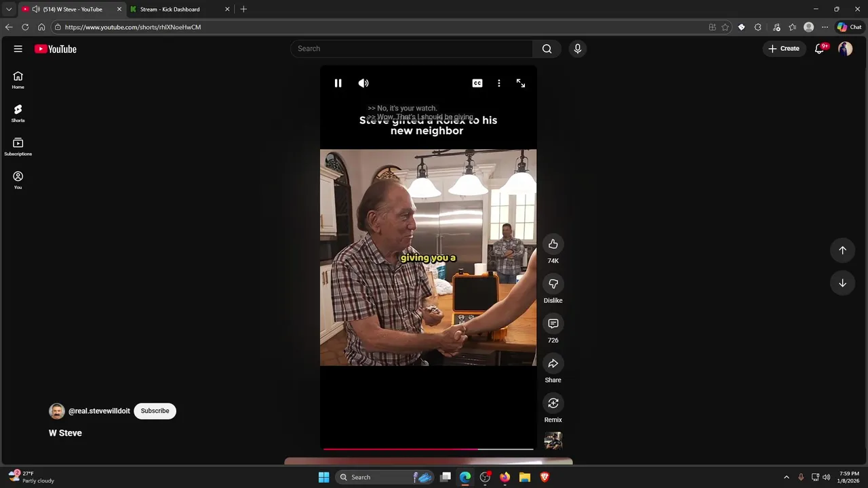Image resolution: width=868 pixels, height=488 pixels.
Task: Open Shorts in the YouTube sidebar
Action: click(18, 114)
